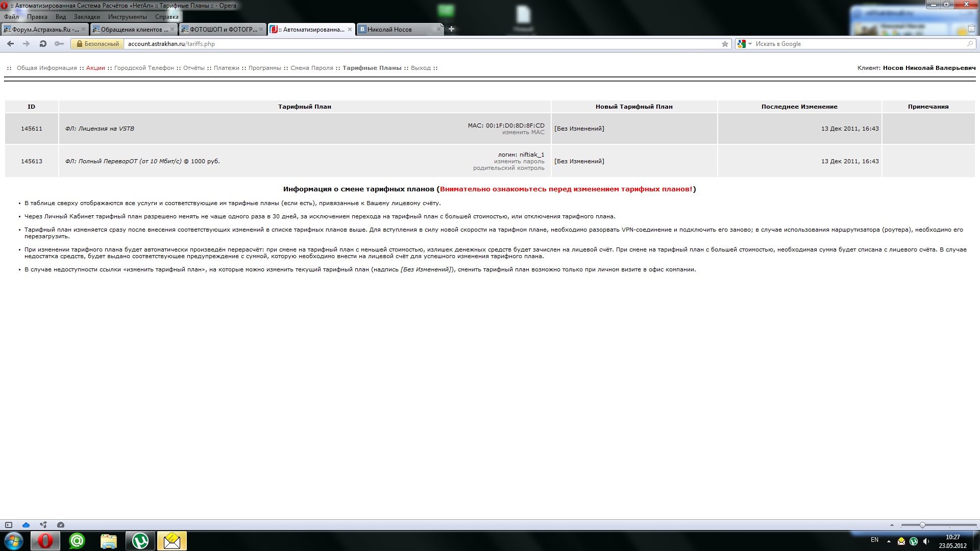Screen dimensions: 980x551
Task: Click the ID 145613 cell
Action: click(32, 161)
